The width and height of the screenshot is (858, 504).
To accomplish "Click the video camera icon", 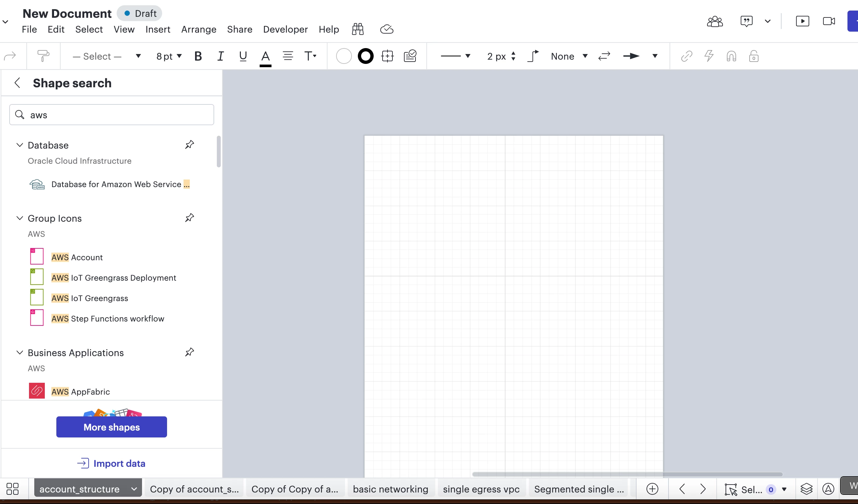I will point(829,21).
